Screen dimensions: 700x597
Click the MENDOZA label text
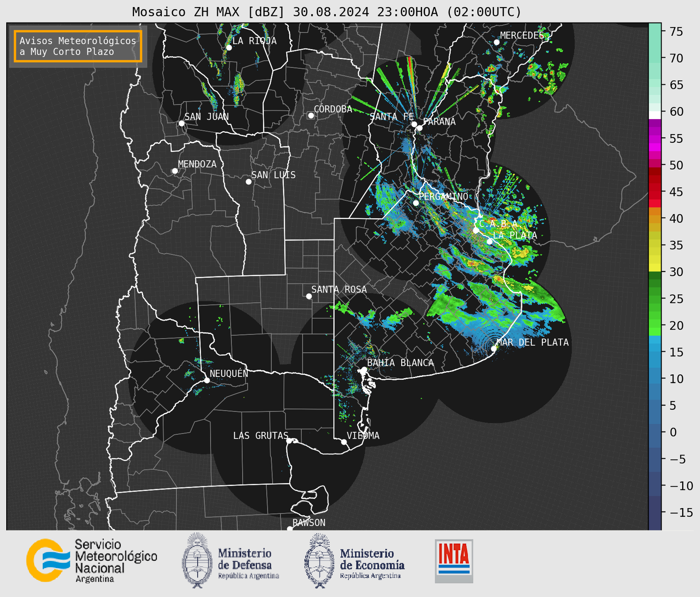tap(197, 164)
